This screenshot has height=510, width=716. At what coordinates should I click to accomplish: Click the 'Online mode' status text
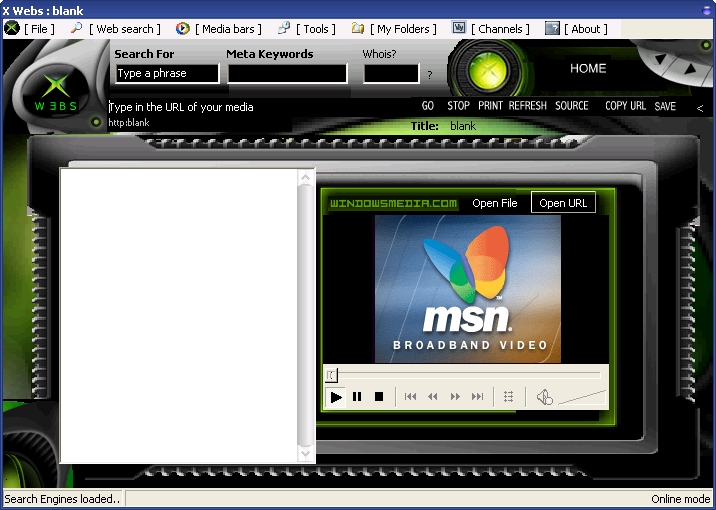coord(681,499)
